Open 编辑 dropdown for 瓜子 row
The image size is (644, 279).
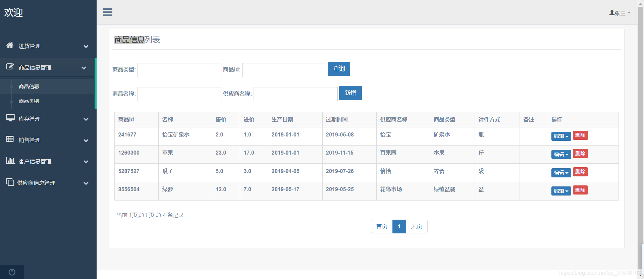point(561,173)
